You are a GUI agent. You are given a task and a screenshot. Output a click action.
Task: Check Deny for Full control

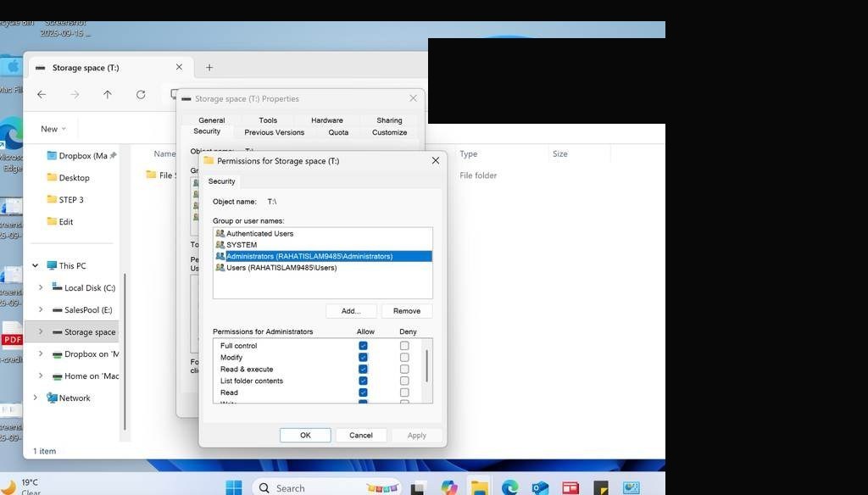[404, 346]
